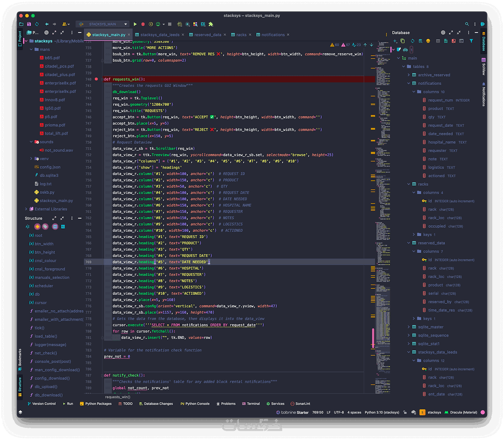
Task: Click the Python 3.10 (stacksys) interpreter selector
Action: pyautogui.click(x=382, y=412)
